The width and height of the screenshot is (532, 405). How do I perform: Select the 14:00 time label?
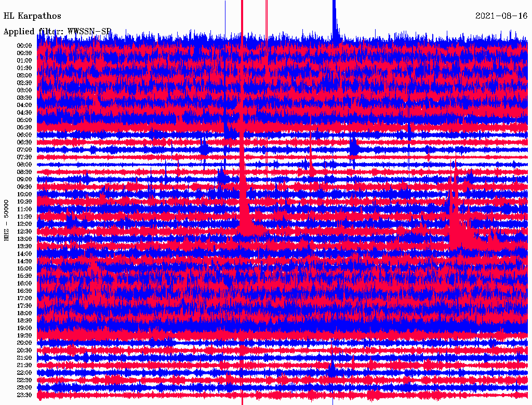(x=24, y=254)
